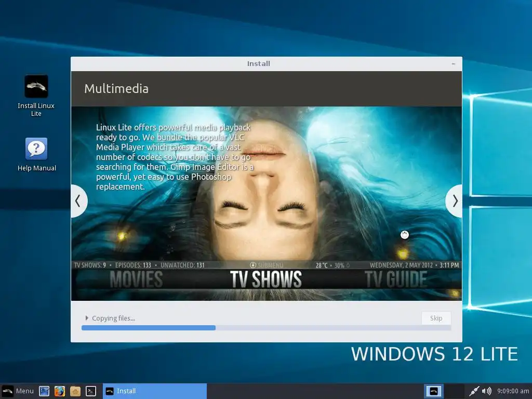The width and height of the screenshot is (532, 399).
Task: Click the installation progress bar
Action: coord(266,328)
